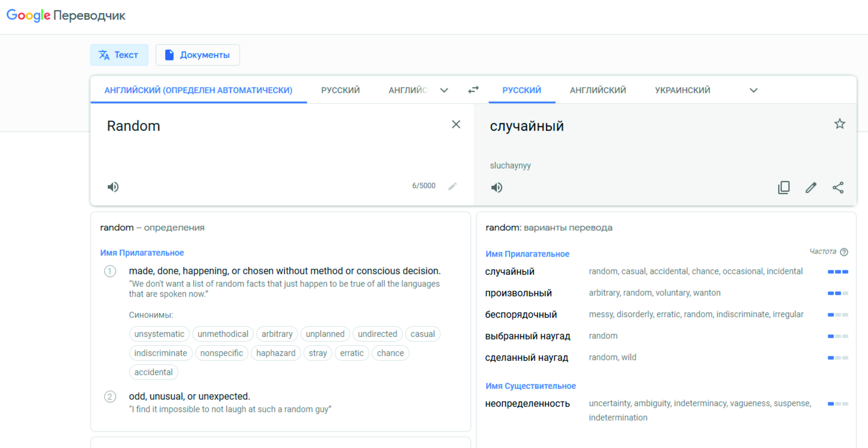
Task: Switch to Документы mode
Action: point(198,55)
